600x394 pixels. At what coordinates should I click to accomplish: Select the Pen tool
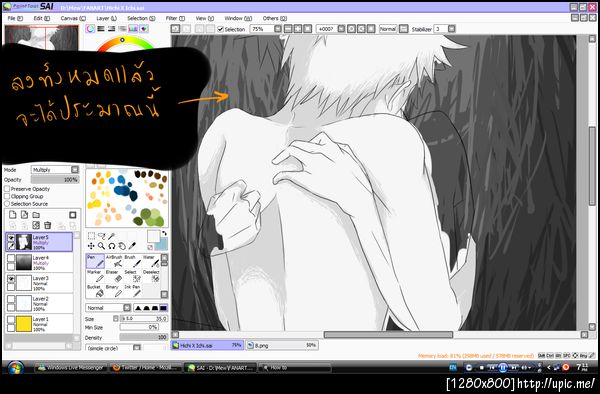[x=95, y=260]
